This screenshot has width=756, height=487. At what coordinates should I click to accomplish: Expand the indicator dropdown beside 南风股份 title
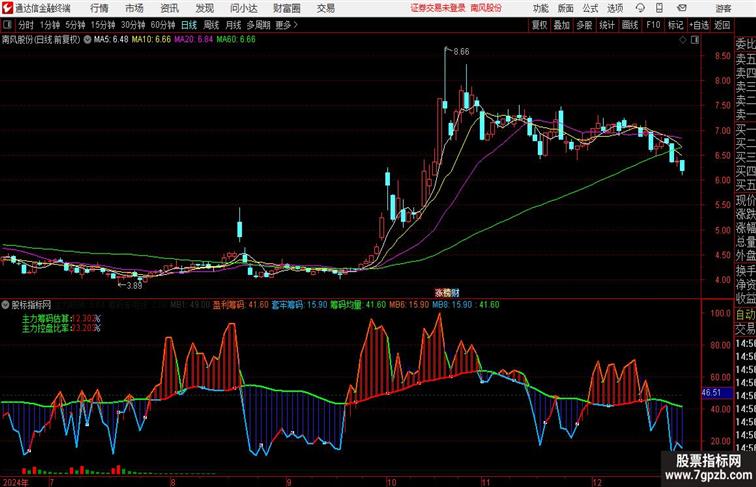click(87, 40)
